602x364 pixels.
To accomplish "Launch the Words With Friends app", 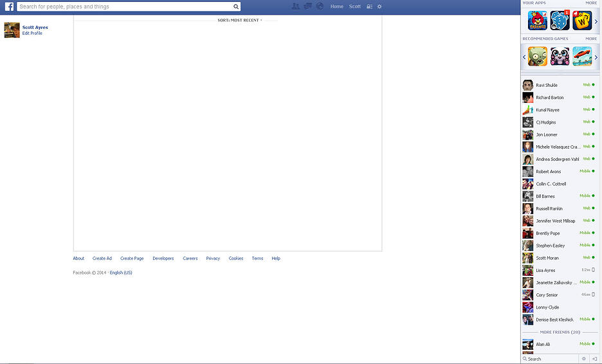I will (582, 21).
